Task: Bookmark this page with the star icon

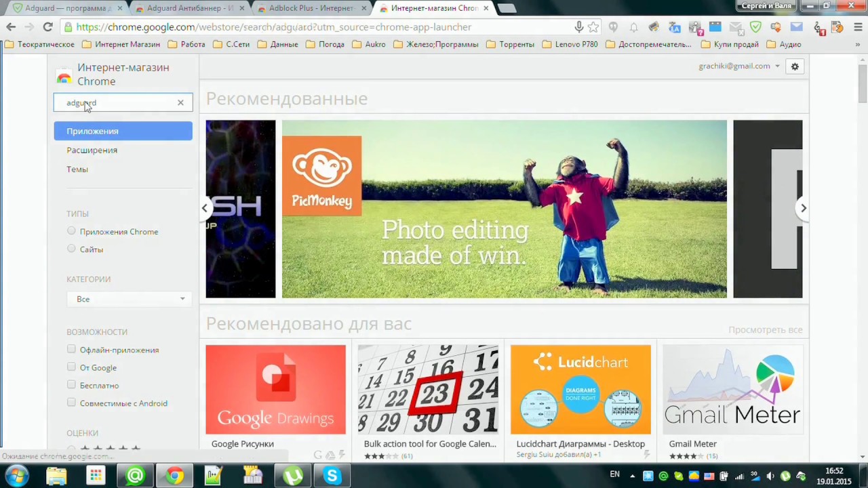Action: [x=593, y=27]
